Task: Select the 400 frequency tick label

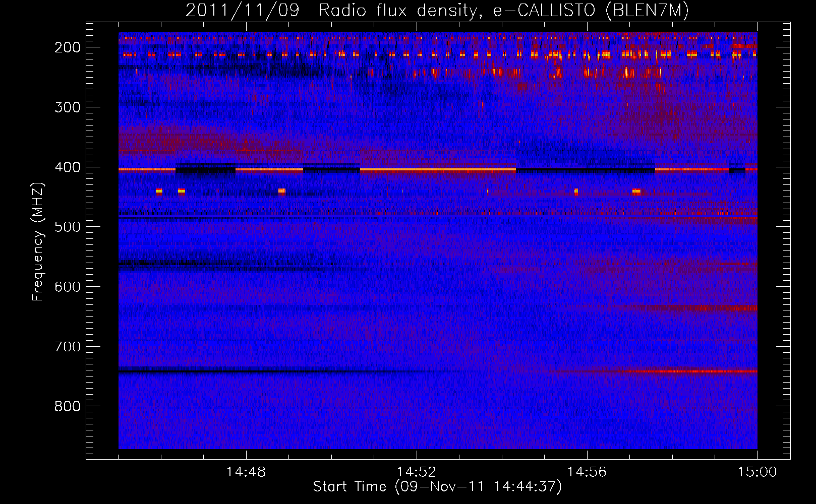Action: pos(68,167)
